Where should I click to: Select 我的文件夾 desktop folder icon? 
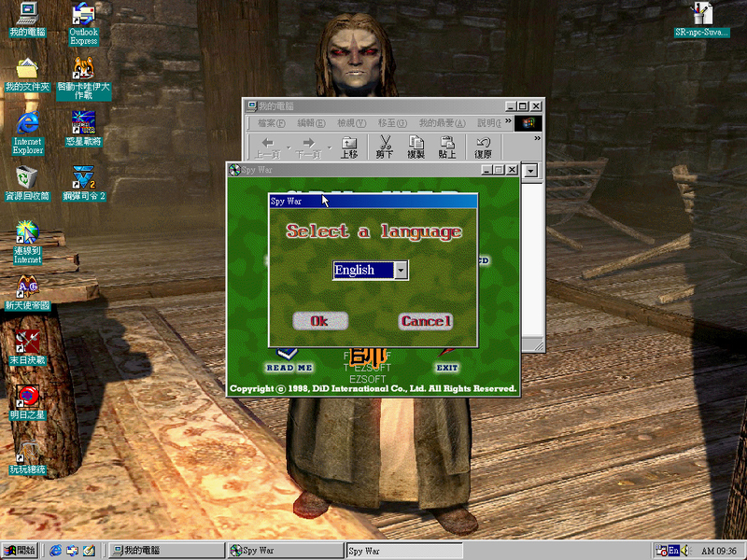[x=27, y=75]
